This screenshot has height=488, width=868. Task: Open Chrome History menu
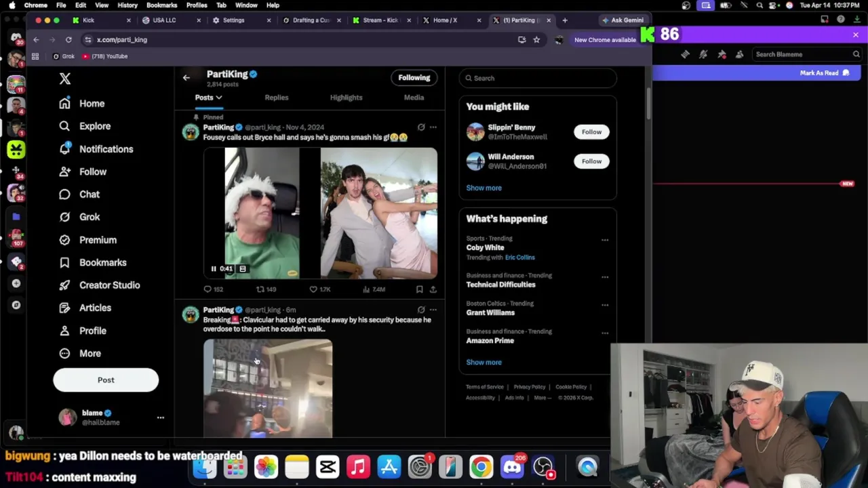[x=127, y=5]
